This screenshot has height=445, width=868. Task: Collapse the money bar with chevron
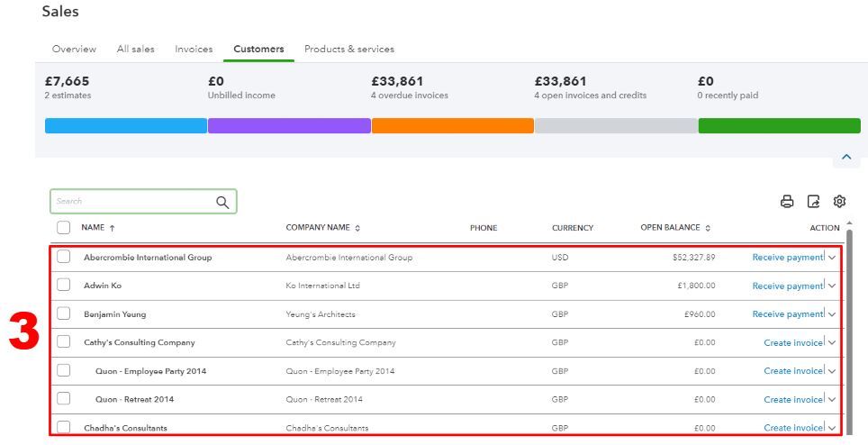[845, 157]
